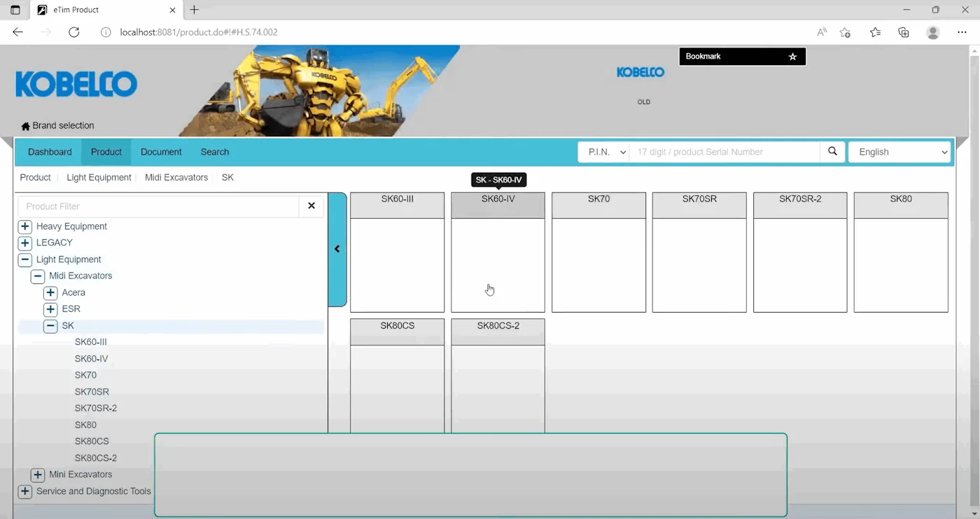Click in the Product Filter field
The height and width of the screenshot is (519, 980).
click(x=159, y=206)
